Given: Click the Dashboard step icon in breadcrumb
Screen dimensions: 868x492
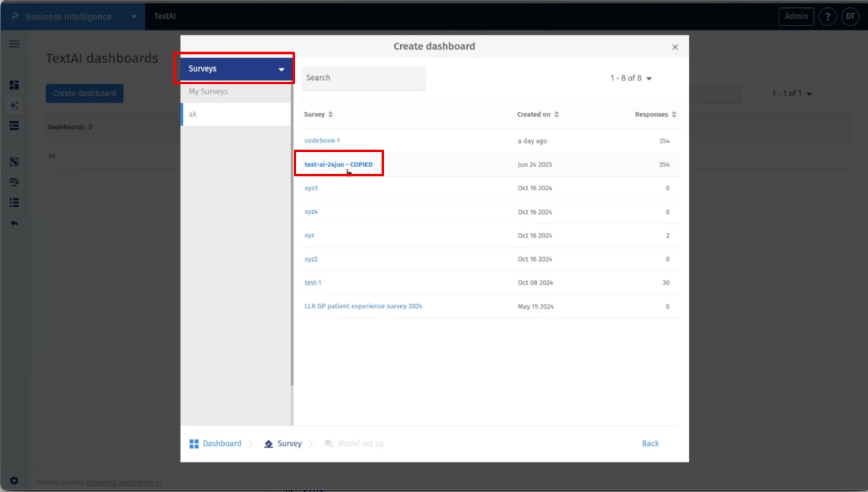Looking at the screenshot, I should (x=194, y=444).
